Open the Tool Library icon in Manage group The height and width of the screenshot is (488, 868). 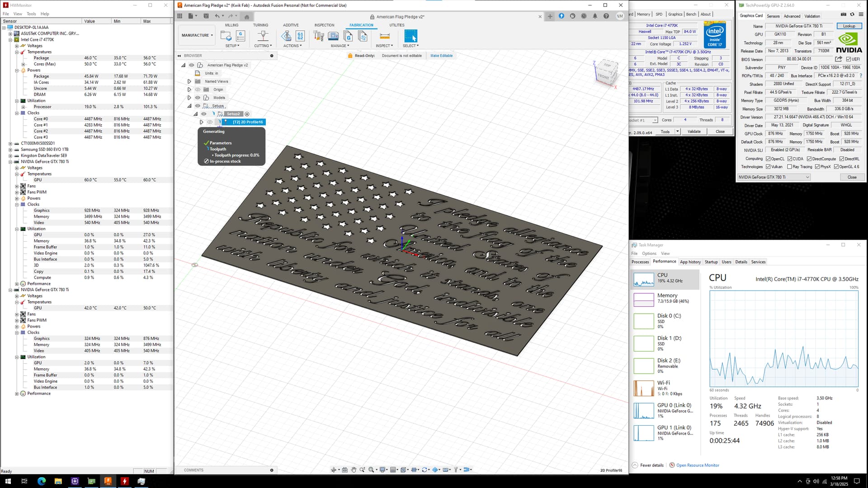click(319, 36)
